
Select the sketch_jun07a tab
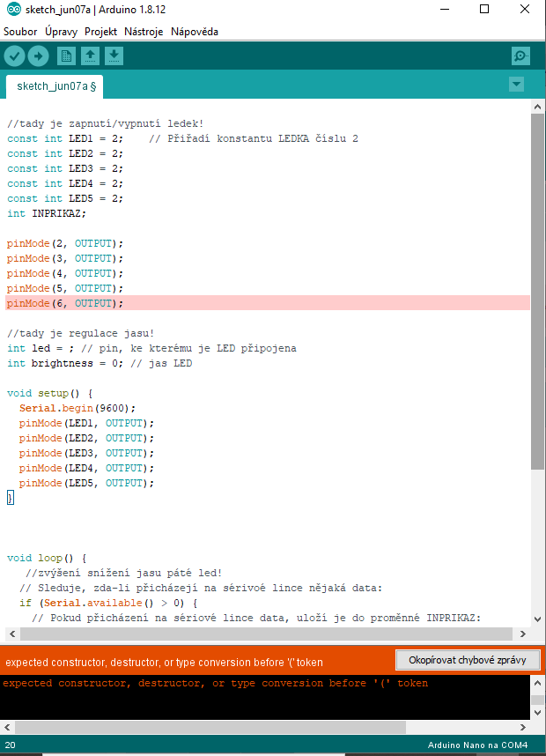[55, 86]
